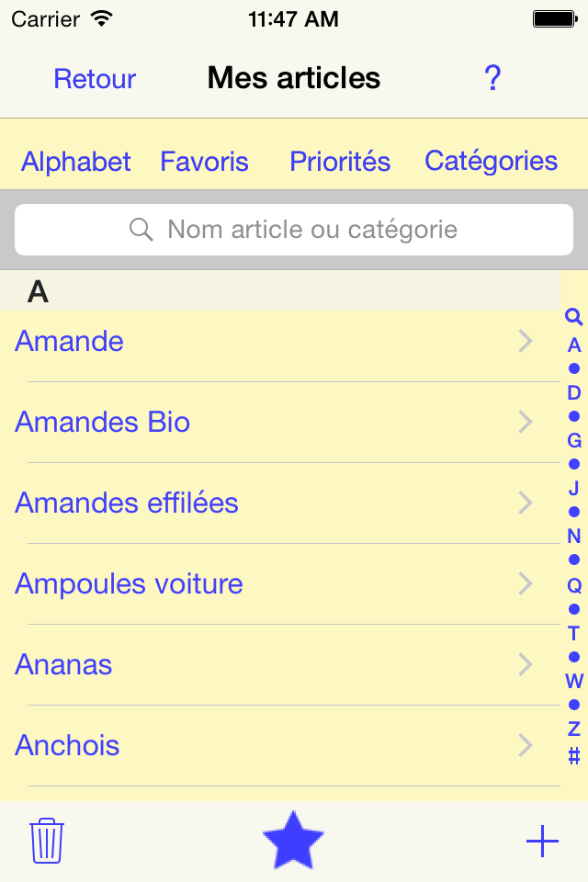
Task: Tap the blue star favorites icon
Action: (x=293, y=840)
